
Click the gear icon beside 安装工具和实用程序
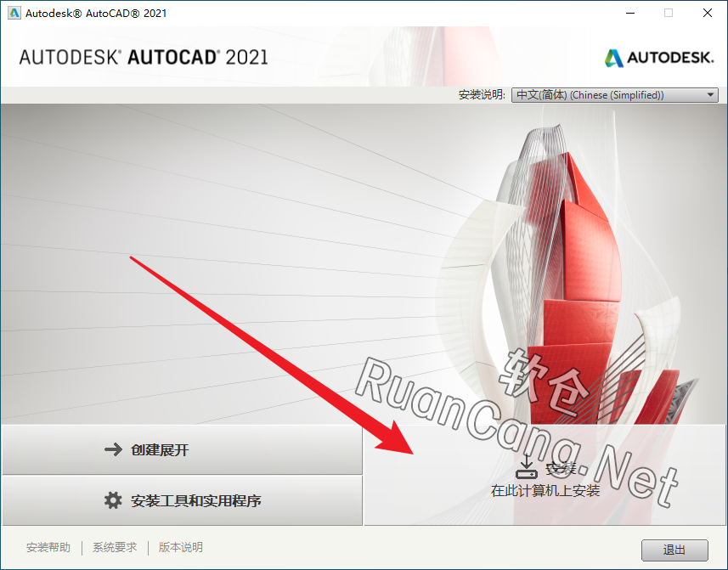113,500
